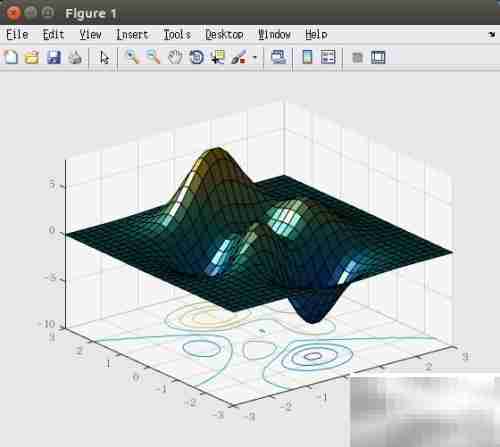Show plot tools and dock figure
The image size is (500, 447).
[378, 57]
